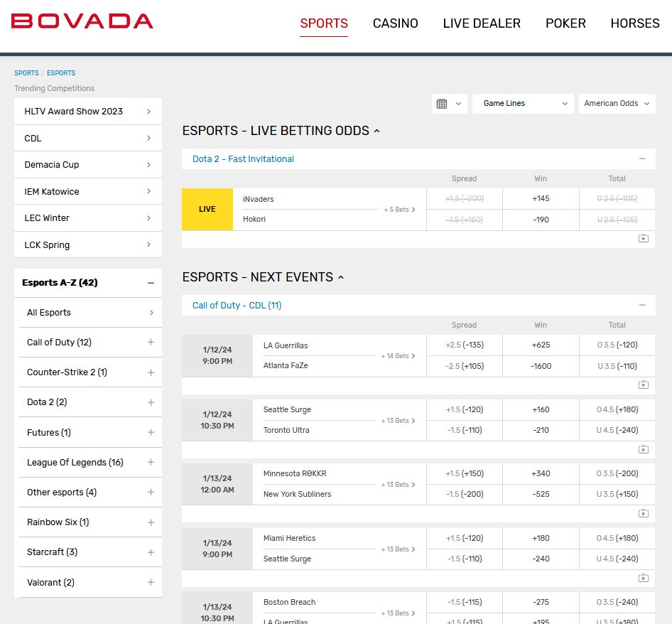Click the Bovada logo
This screenshot has width=672, height=624.
82,21
